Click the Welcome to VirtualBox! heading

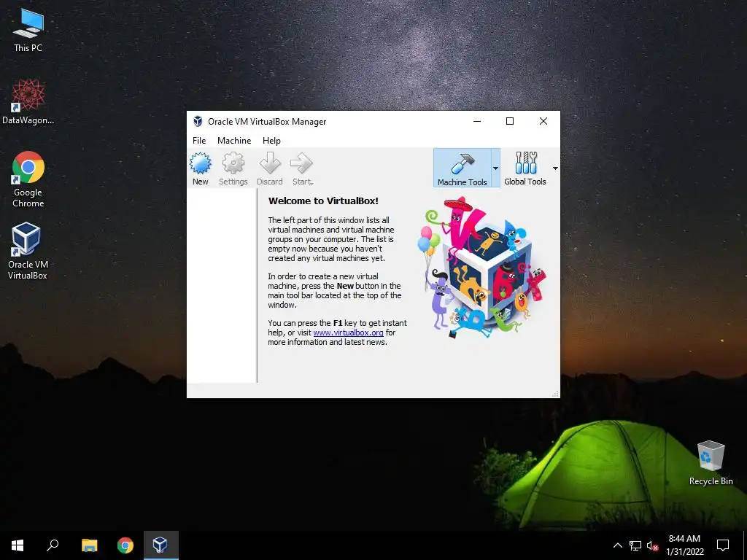323,201
